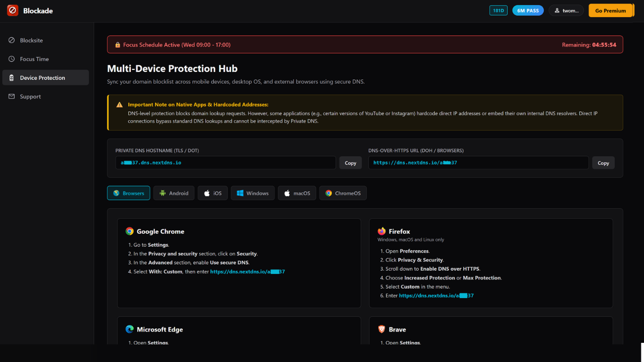The image size is (644, 362).
Task: Click the Device Protection sidebar icon
Action: coord(12,78)
